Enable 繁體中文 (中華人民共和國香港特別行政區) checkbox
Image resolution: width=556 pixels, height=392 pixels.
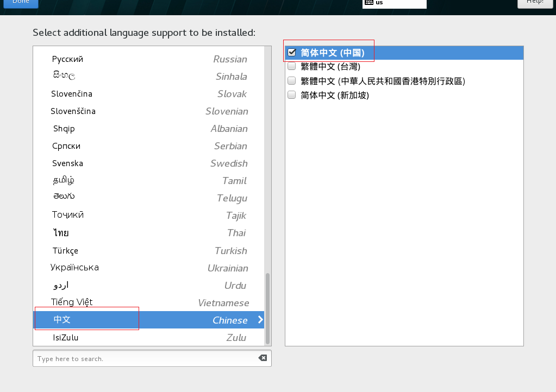(291, 81)
